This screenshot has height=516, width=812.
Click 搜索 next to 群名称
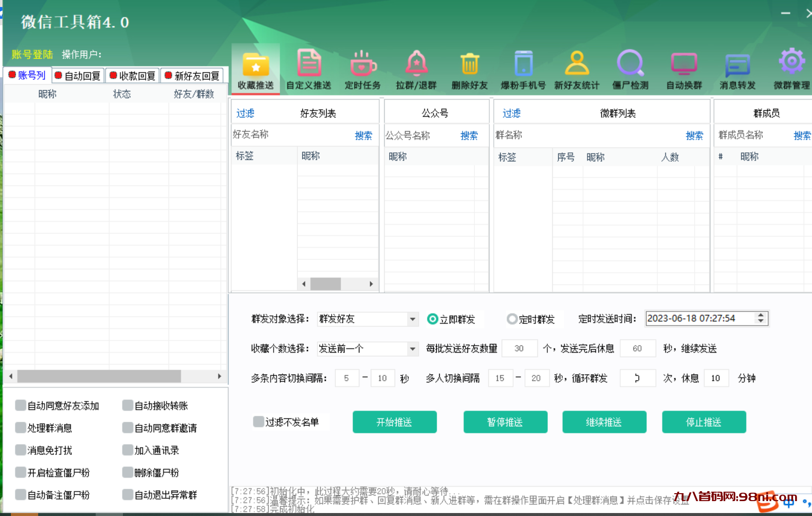coord(695,135)
